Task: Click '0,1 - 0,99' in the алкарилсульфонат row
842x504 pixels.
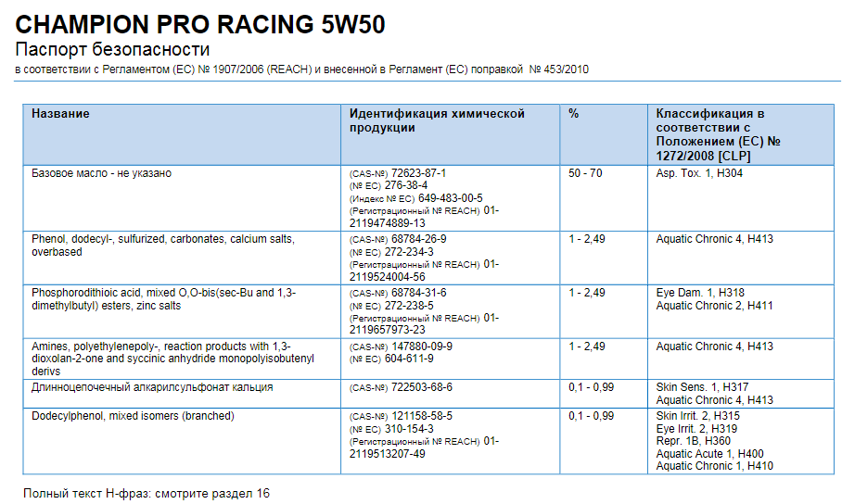Action: 591,387
